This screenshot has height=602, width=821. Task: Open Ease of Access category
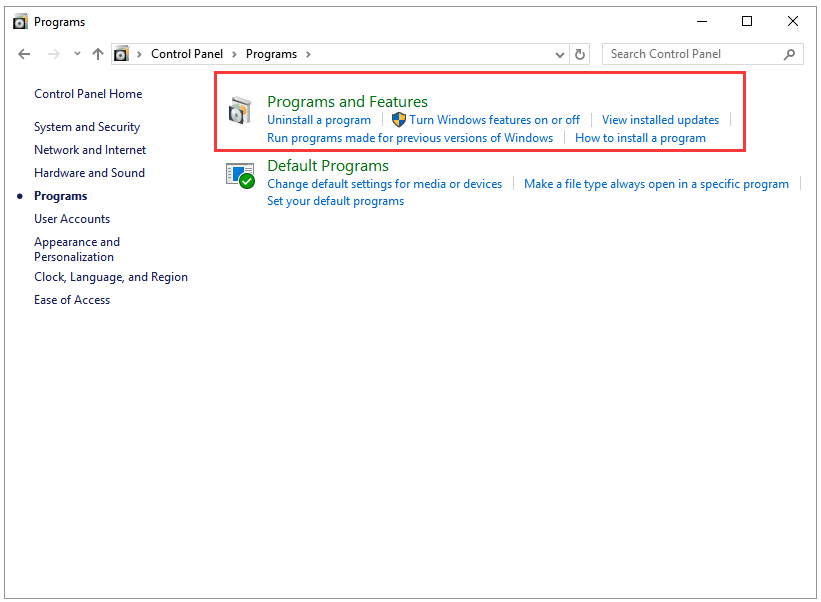tap(72, 300)
